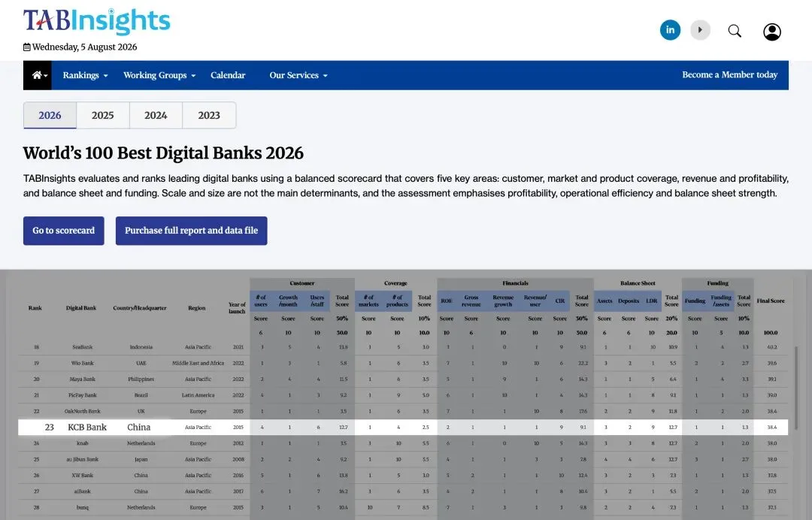Click the Maya Bank row name
This screenshot has height=520, width=812.
coord(83,379)
